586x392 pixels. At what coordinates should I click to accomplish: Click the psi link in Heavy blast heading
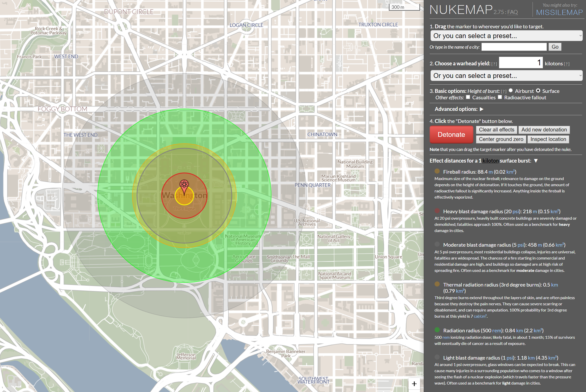tap(516, 211)
